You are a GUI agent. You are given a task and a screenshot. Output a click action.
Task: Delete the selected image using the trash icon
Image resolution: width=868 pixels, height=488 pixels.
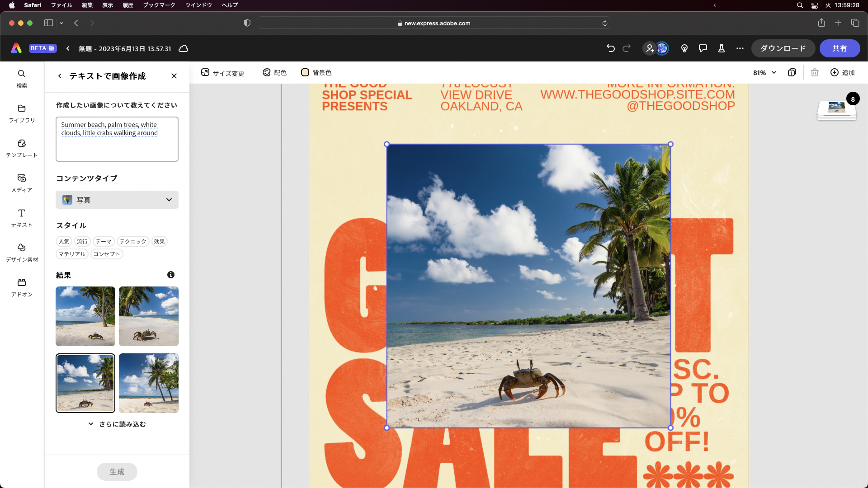pos(815,72)
